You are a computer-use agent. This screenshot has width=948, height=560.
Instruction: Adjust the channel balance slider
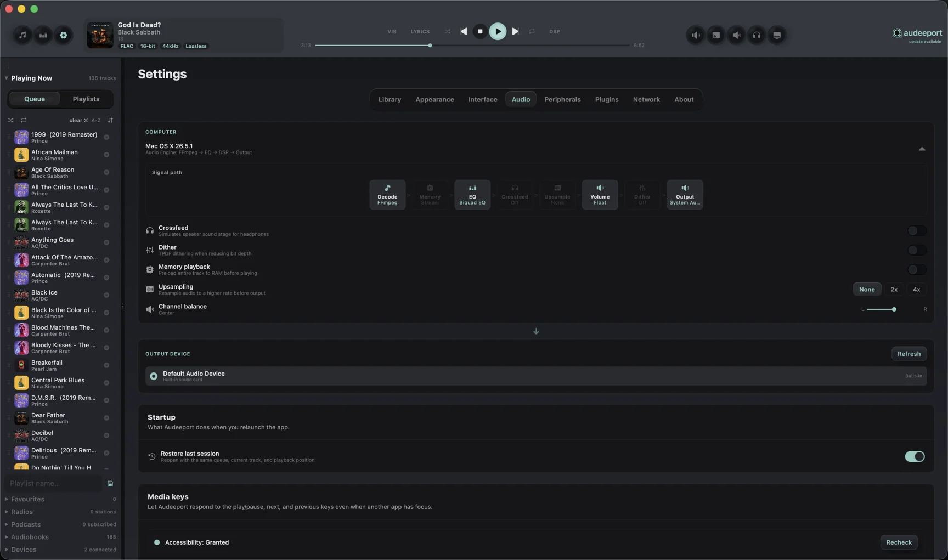(x=894, y=309)
